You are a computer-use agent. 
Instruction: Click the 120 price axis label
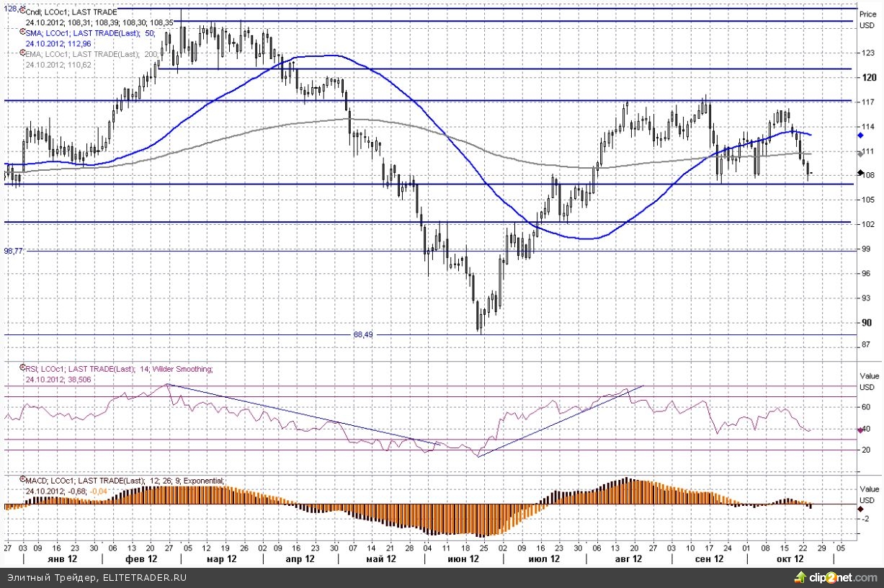867,77
